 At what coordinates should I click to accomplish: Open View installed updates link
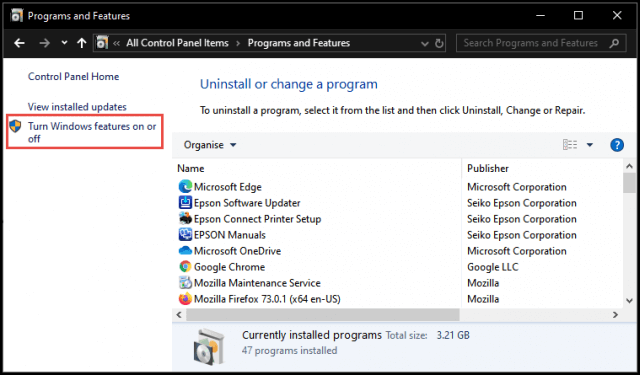pos(77,107)
